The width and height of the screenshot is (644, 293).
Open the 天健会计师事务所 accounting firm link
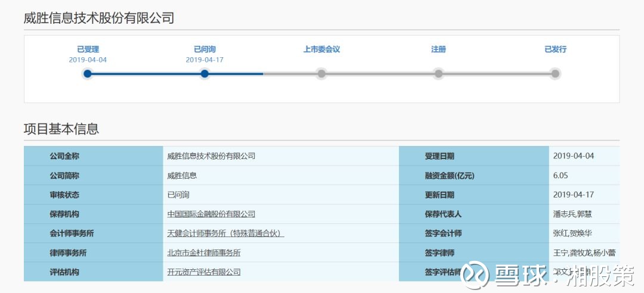click(225, 233)
